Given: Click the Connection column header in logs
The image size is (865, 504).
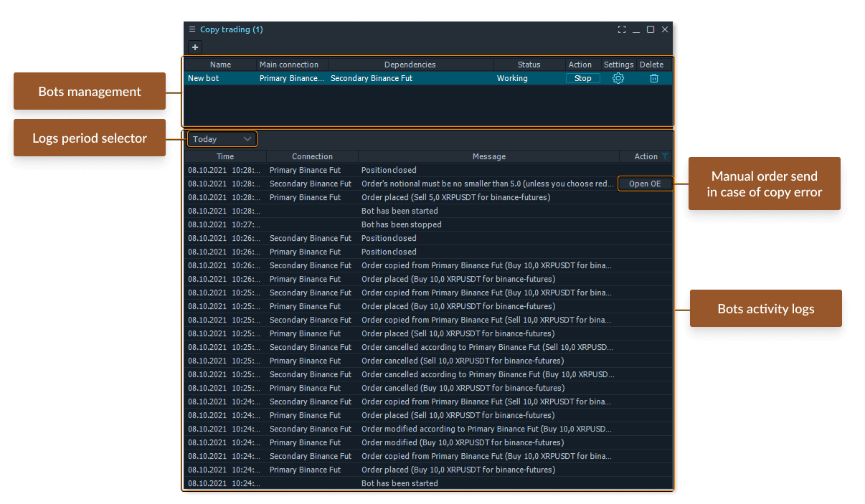Looking at the screenshot, I should pos(312,156).
